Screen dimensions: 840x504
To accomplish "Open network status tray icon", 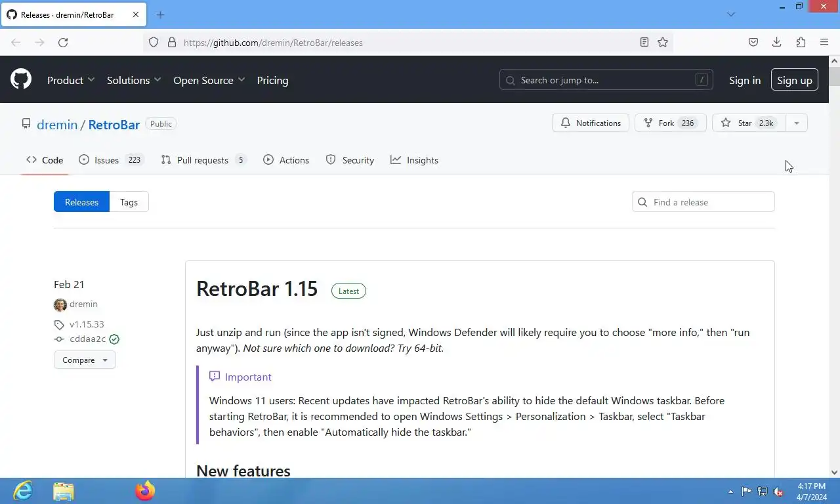I will pyautogui.click(x=763, y=492).
